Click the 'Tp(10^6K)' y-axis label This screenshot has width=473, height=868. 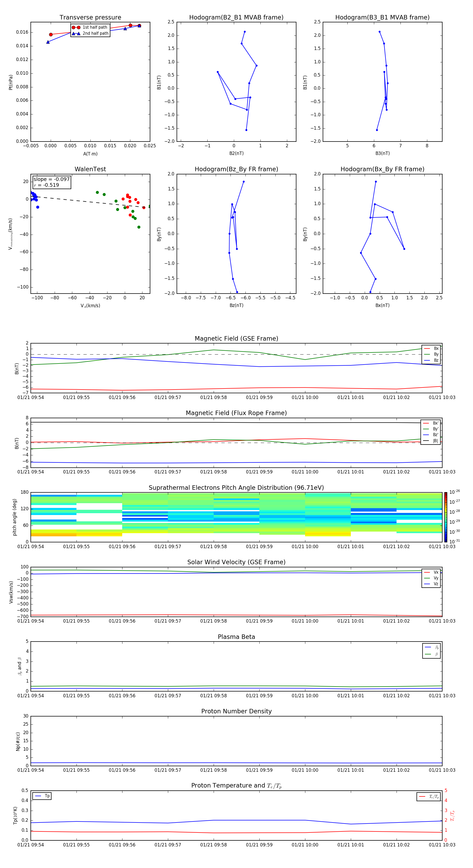click(x=15, y=815)
